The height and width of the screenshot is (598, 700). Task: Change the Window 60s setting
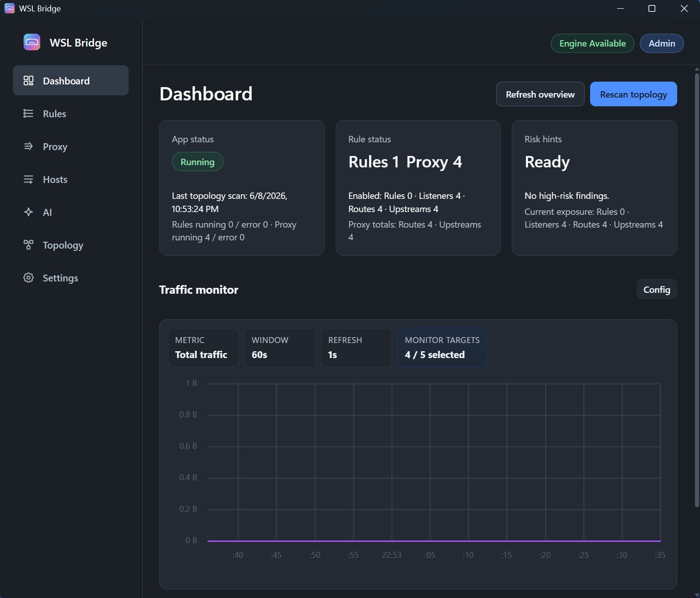click(280, 348)
